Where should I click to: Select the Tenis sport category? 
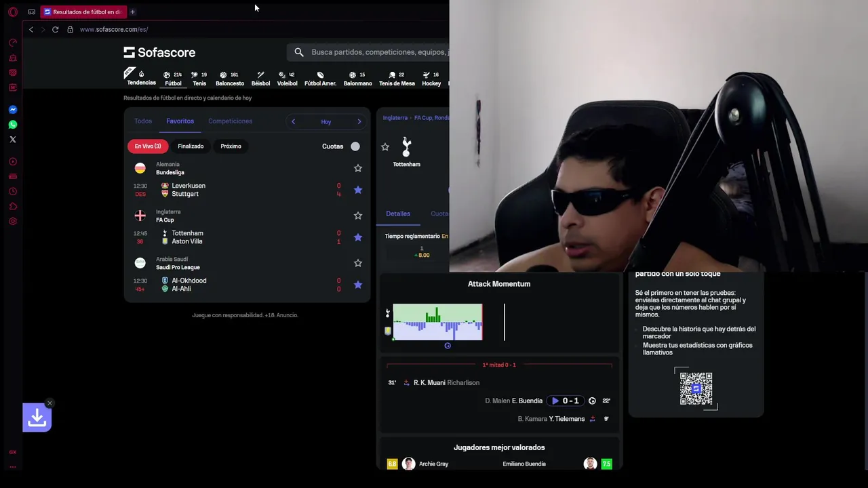click(199, 79)
